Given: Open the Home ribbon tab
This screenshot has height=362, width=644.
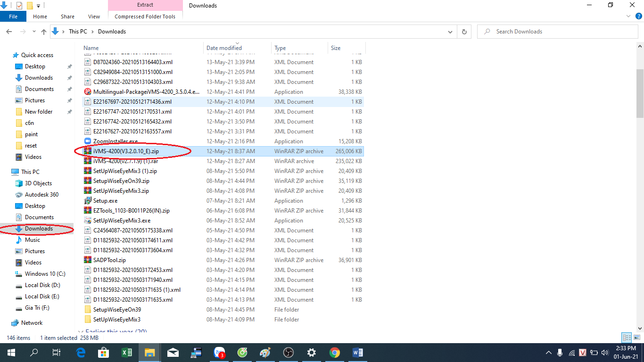Looking at the screenshot, I should [40, 16].
